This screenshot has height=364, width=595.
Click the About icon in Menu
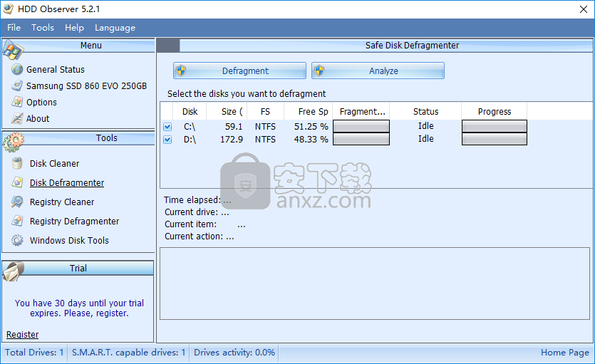pos(17,118)
